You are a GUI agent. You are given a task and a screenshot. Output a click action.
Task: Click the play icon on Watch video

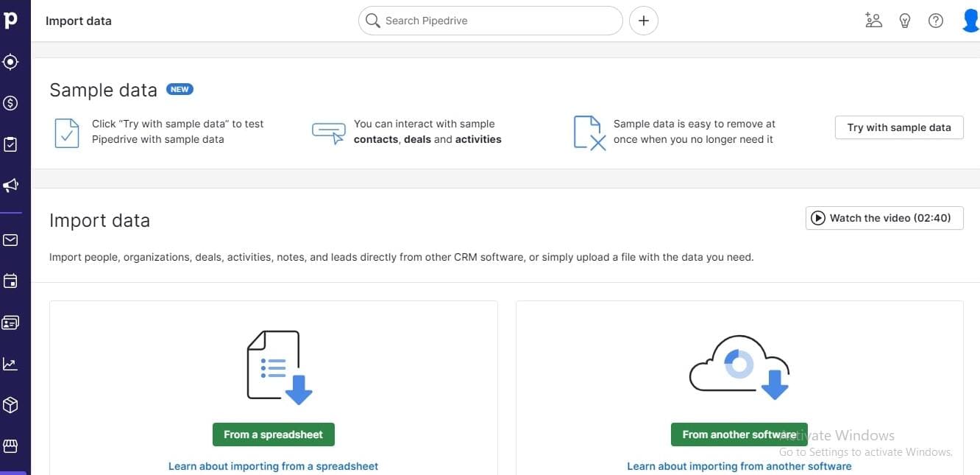pos(818,218)
